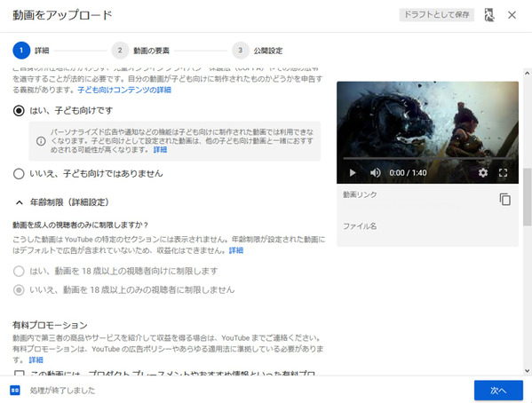Go to step 3 公開設定

click(258, 51)
